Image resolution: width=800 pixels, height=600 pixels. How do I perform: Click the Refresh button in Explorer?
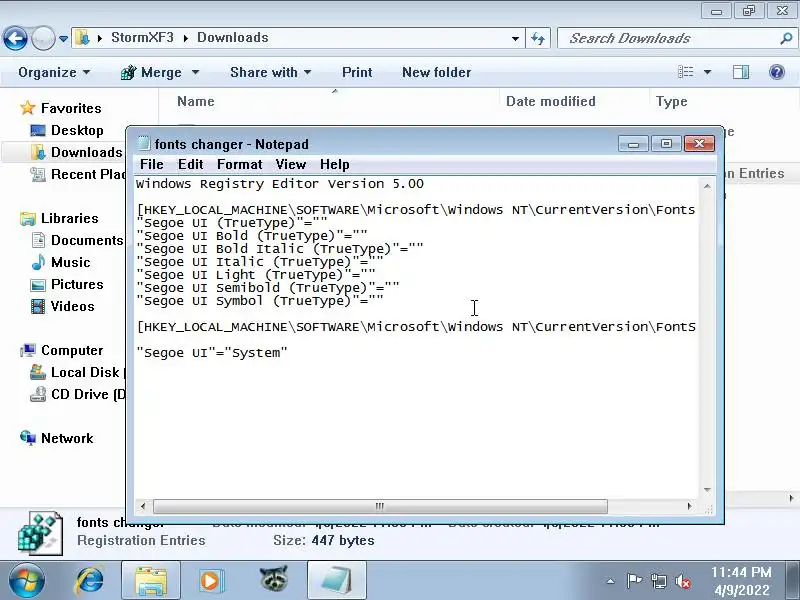point(538,38)
